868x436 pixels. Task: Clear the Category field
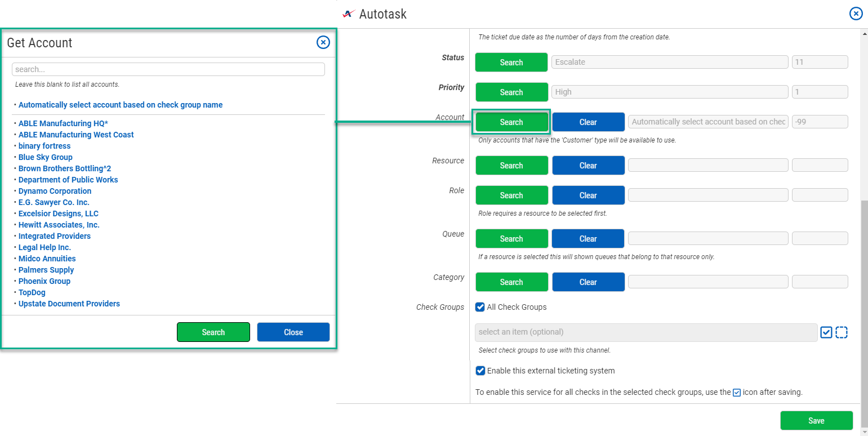(587, 282)
